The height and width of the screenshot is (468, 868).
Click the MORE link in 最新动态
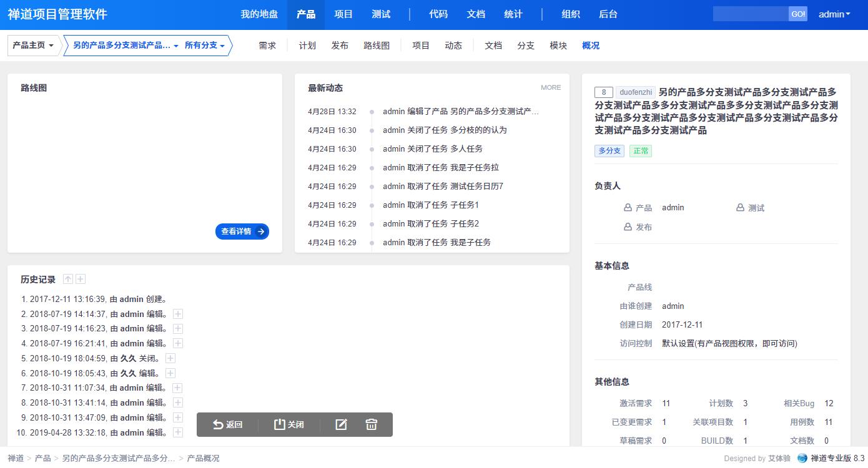click(550, 87)
